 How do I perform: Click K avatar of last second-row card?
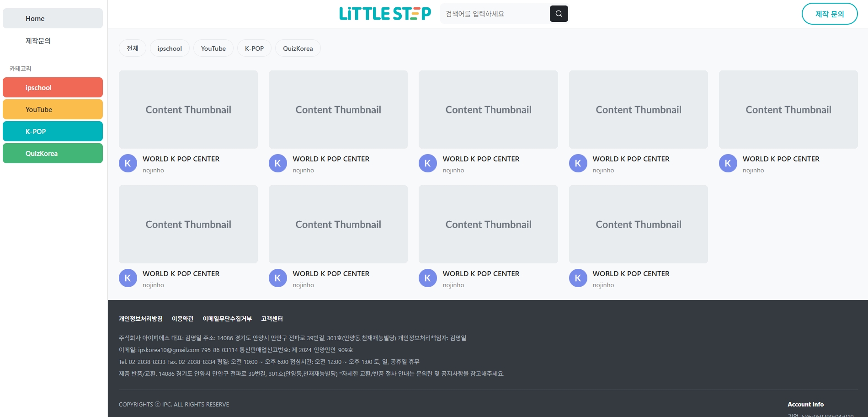point(578,278)
